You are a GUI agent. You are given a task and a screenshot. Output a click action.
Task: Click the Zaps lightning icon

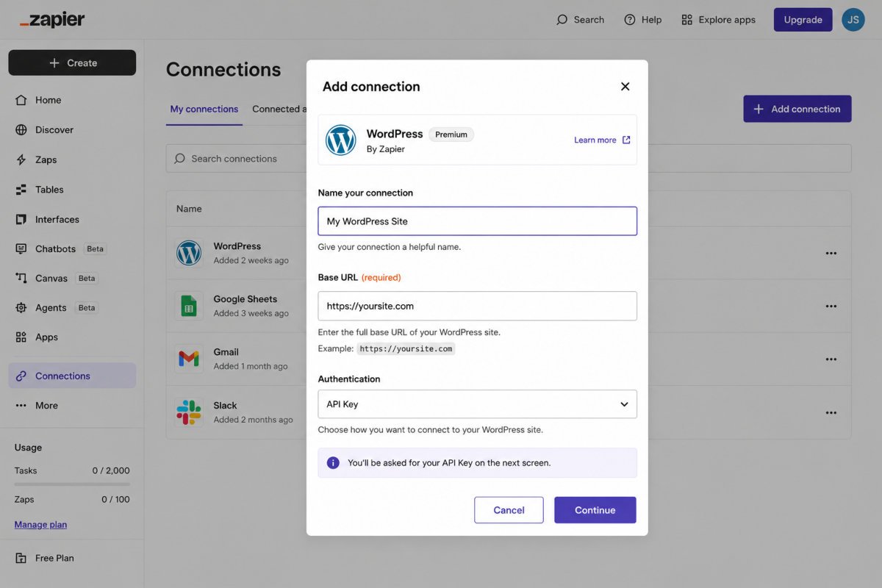(x=21, y=159)
